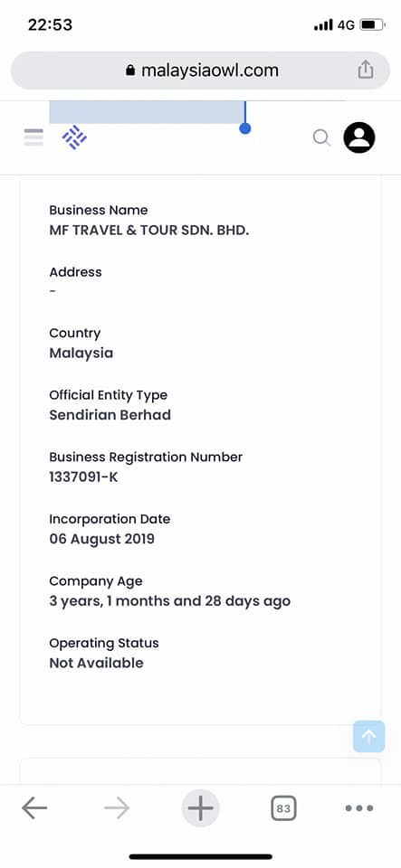The height and width of the screenshot is (868, 401).
Task: Tap the 06 August 2019 incorporation date
Action: [102, 539]
